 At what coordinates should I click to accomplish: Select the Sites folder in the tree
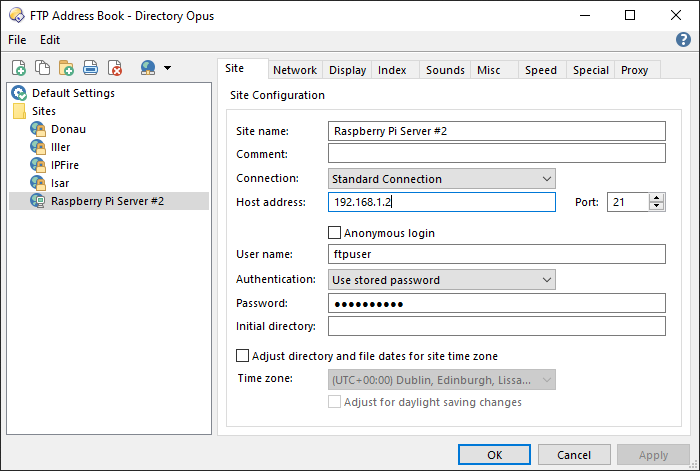[44, 111]
